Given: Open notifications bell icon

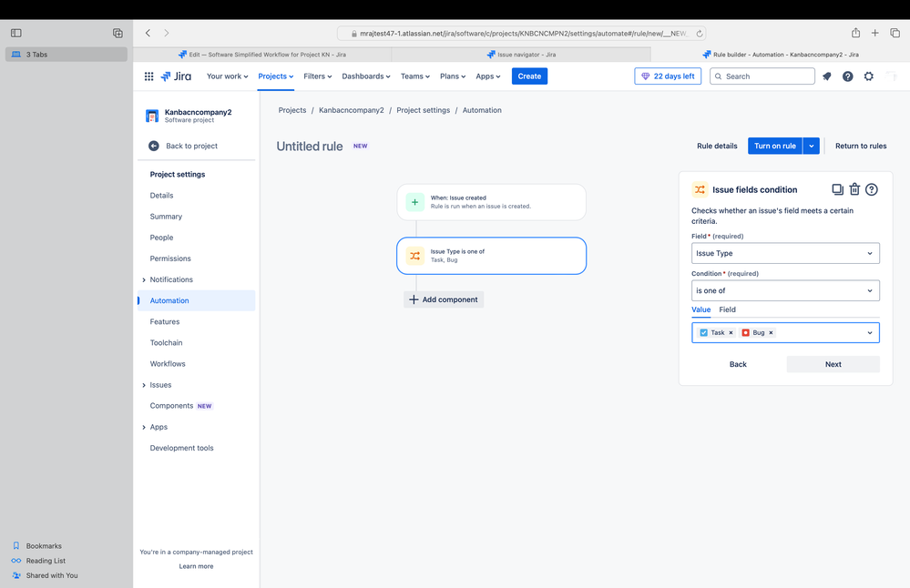Looking at the screenshot, I should coord(827,76).
